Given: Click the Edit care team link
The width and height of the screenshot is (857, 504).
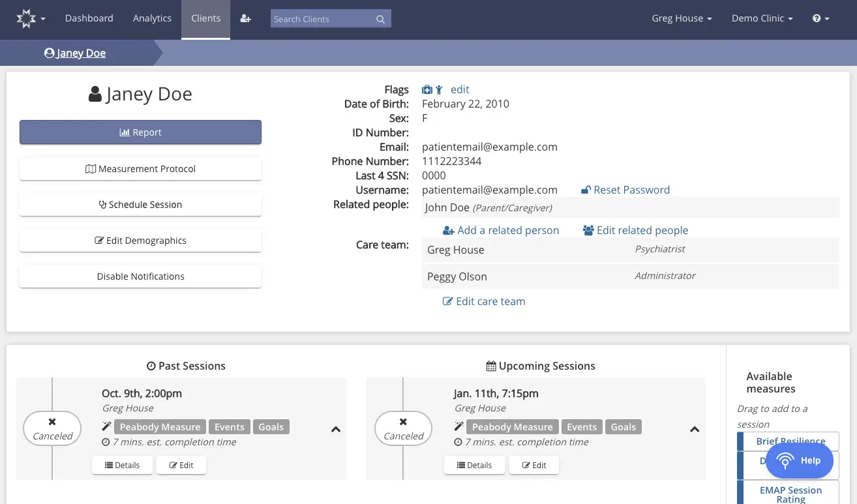Looking at the screenshot, I should pyautogui.click(x=484, y=301).
